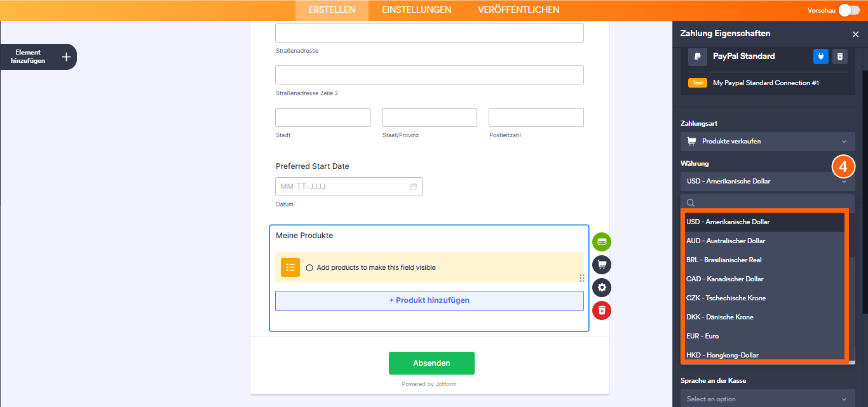Click the currency search input field
The width and height of the screenshot is (868, 407).
(x=763, y=203)
